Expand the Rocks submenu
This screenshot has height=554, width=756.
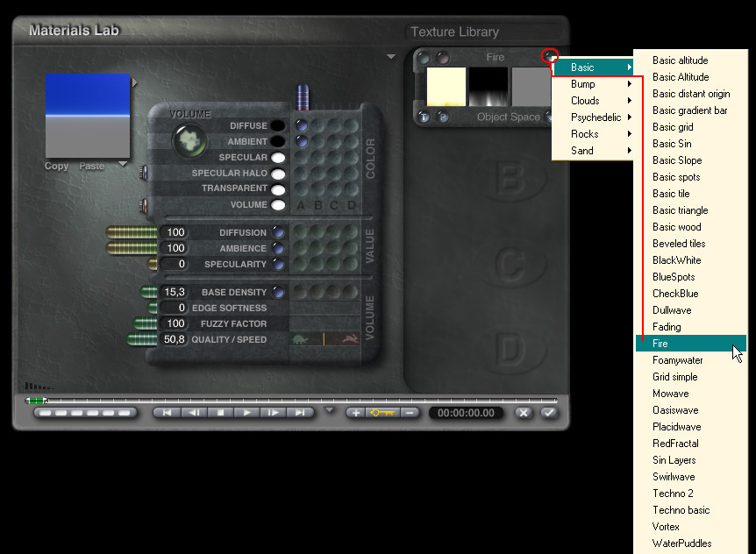tap(592, 134)
